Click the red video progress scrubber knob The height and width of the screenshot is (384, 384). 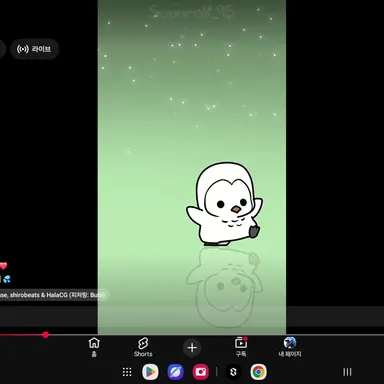tap(46, 335)
